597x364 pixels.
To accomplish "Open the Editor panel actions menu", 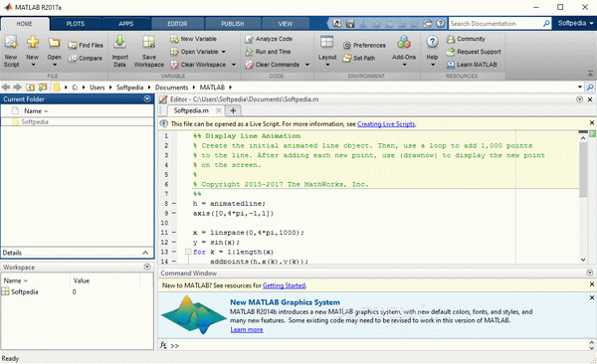I will pyautogui.click(x=579, y=99).
